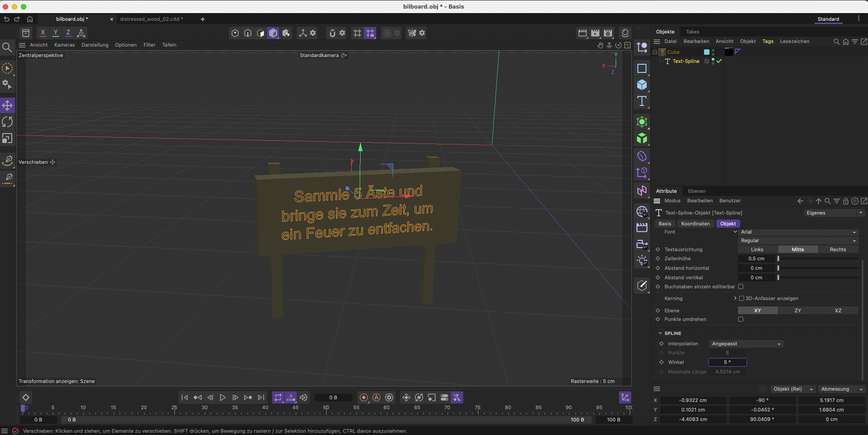Select the Move tool

pyautogui.click(x=7, y=105)
